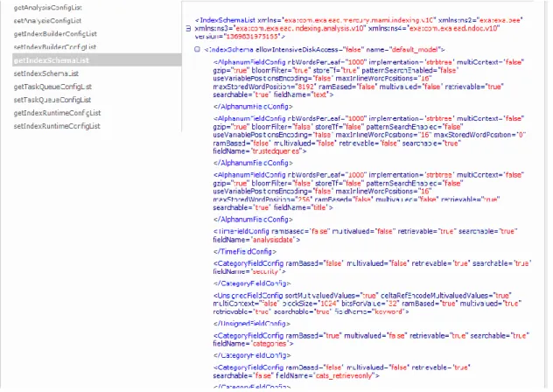Open setIndexRuntimeConfigList method
The height and width of the screenshot is (392, 553).
click(x=57, y=126)
